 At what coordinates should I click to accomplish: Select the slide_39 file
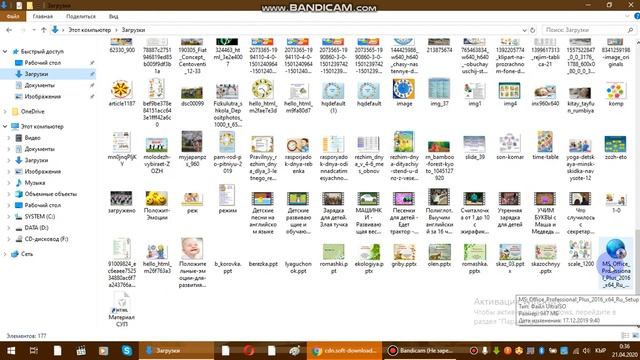(x=474, y=148)
